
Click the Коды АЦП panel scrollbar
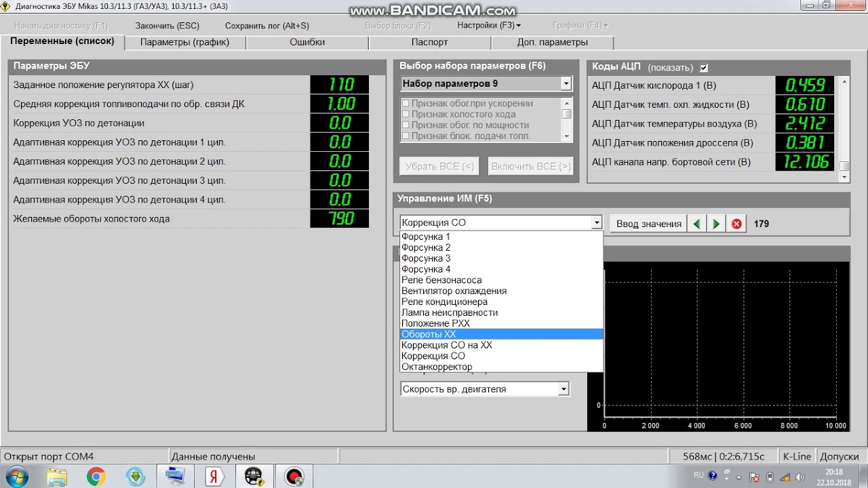pyautogui.click(x=844, y=129)
